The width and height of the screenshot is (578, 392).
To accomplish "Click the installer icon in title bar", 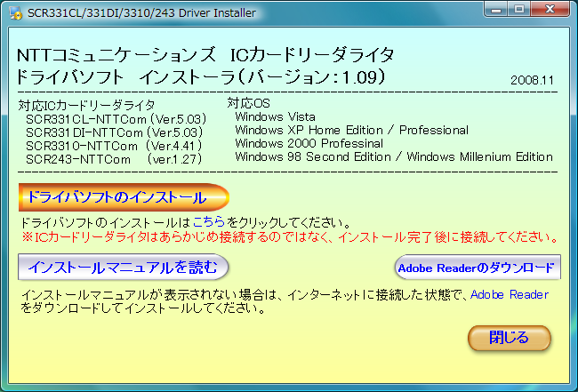I will pyautogui.click(x=15, y=13).
